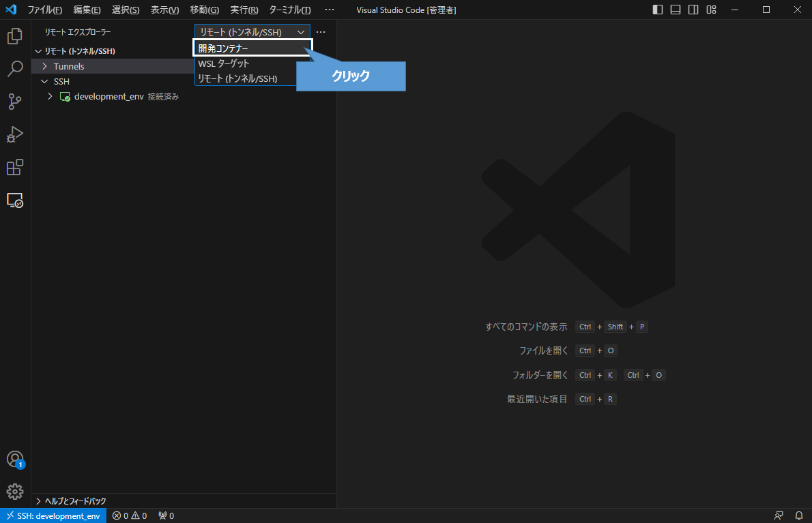The image size is (812, 523).
Task: Click the more actions (...) in Remote Explorer
Action: tap(320, 31)
